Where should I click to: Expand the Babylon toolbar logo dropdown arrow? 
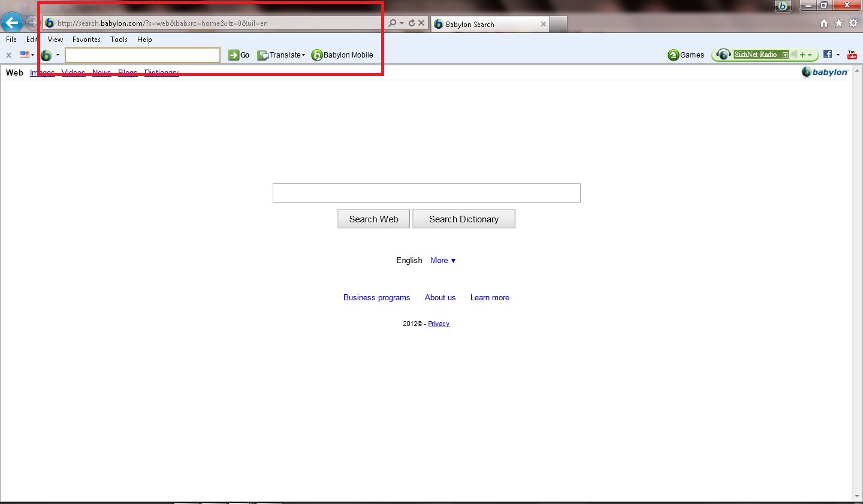point(58,55)
